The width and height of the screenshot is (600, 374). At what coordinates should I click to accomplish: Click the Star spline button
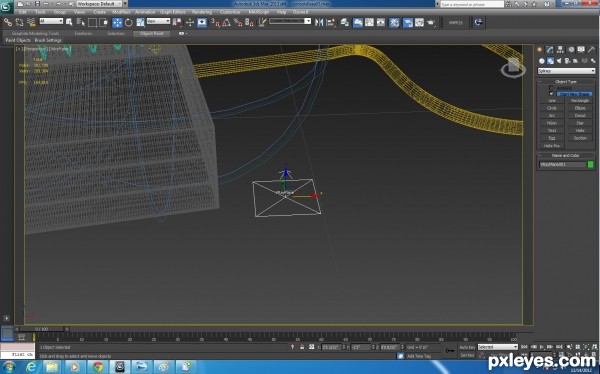(x=580, y=123)
